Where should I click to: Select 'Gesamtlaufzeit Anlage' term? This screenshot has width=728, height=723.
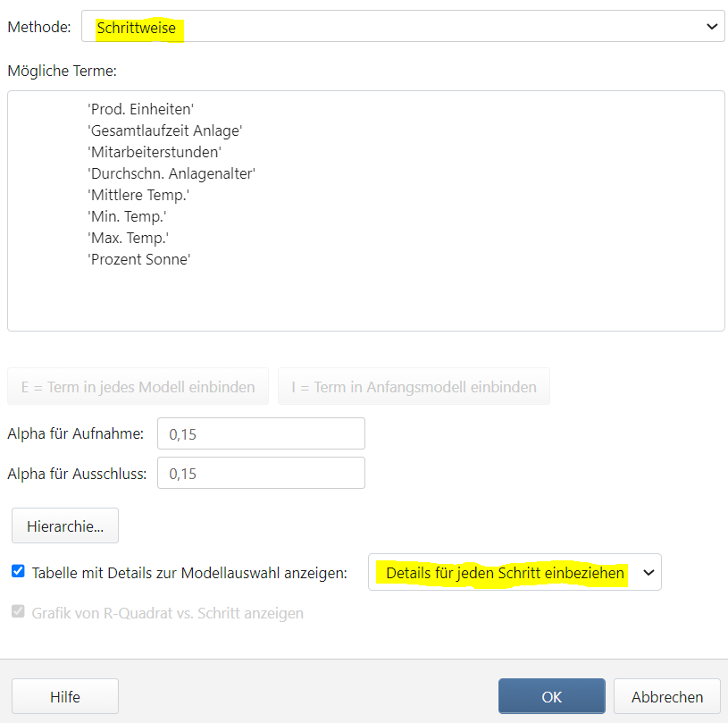coord(164,130)
